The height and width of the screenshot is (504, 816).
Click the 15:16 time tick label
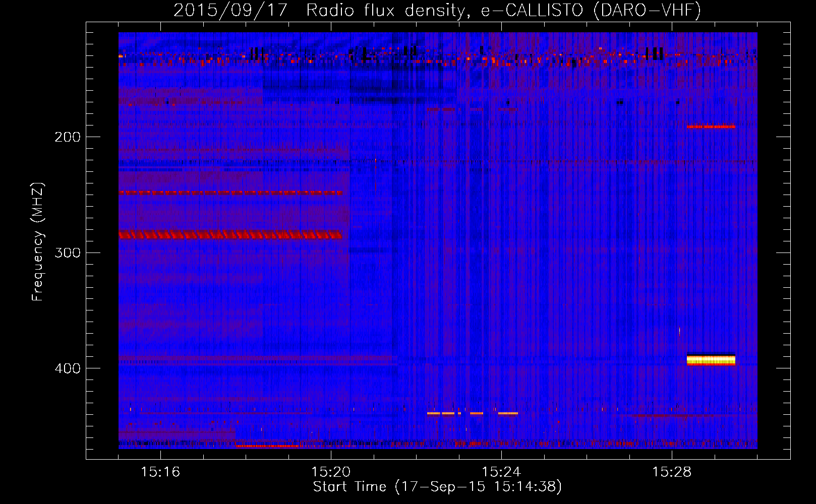[x=160, y=472]
